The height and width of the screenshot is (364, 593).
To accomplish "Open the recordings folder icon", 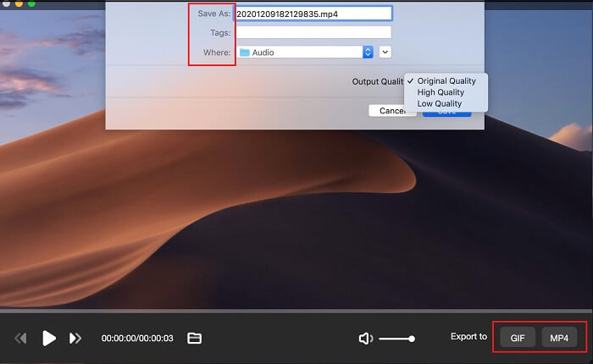I will pyautogui.click(x=194, y=338).
